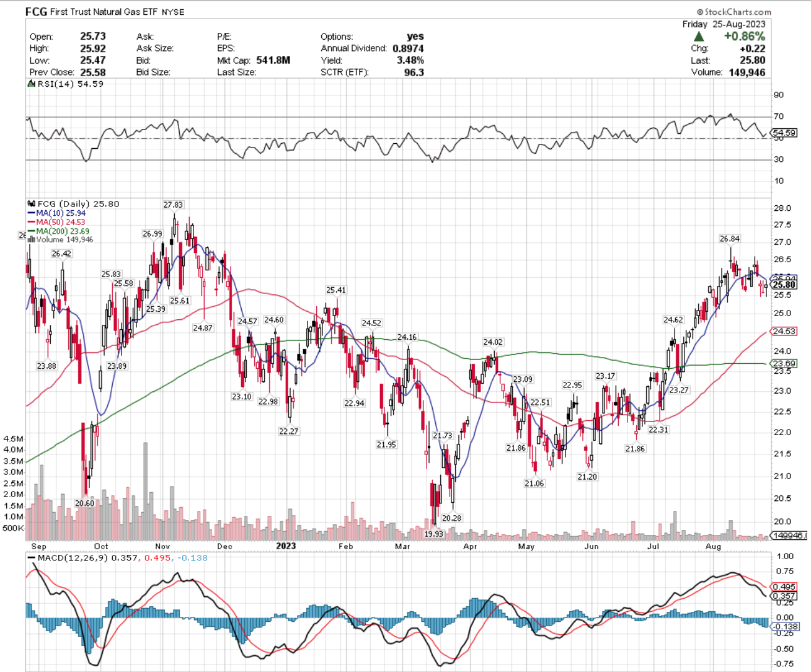Click the 26.84 August high label

click(x=729, y=239)
